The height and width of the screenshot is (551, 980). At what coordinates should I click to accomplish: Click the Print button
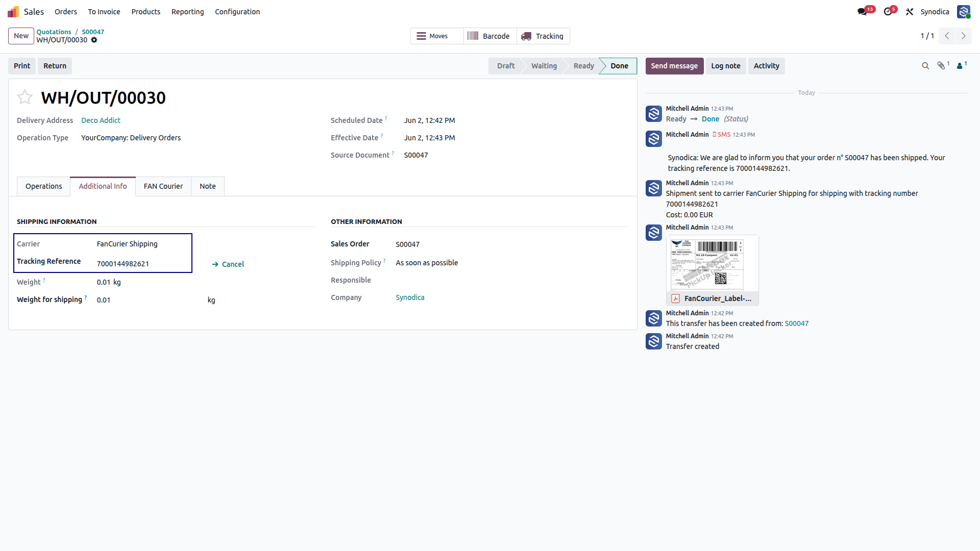pos(22,66)
